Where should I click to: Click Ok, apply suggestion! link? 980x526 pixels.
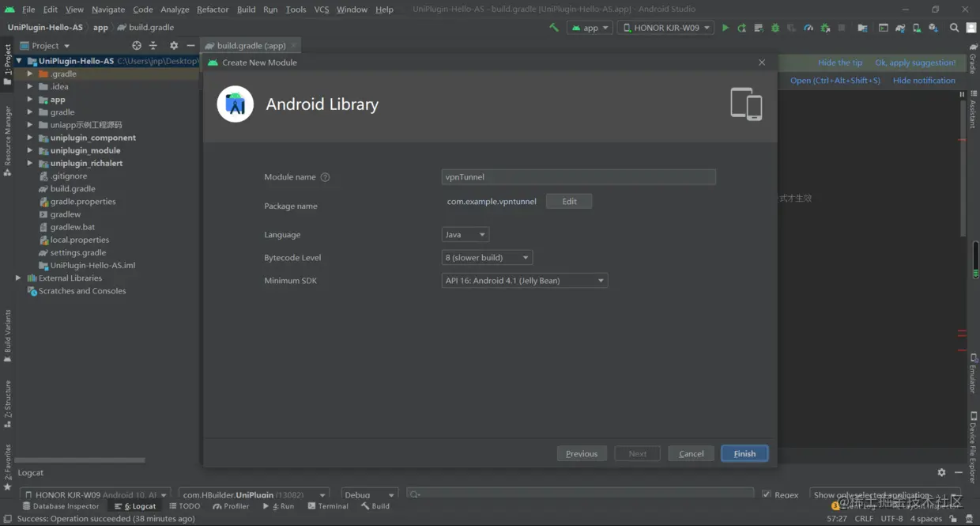tap(915, 62)
